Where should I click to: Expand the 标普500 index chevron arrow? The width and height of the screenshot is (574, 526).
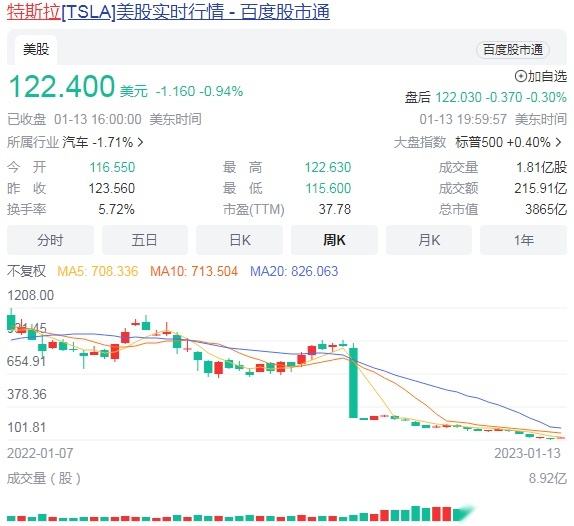558,142
